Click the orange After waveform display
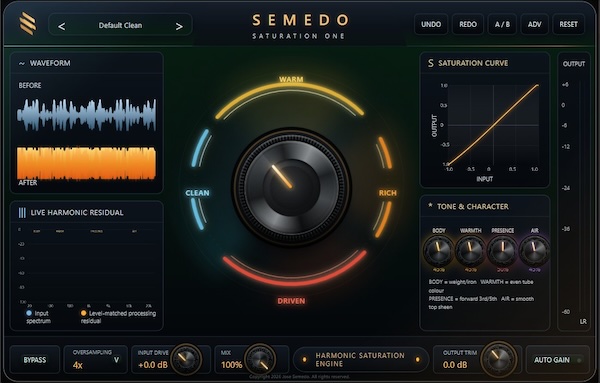600x383 pixels. (x=86, y=163)
